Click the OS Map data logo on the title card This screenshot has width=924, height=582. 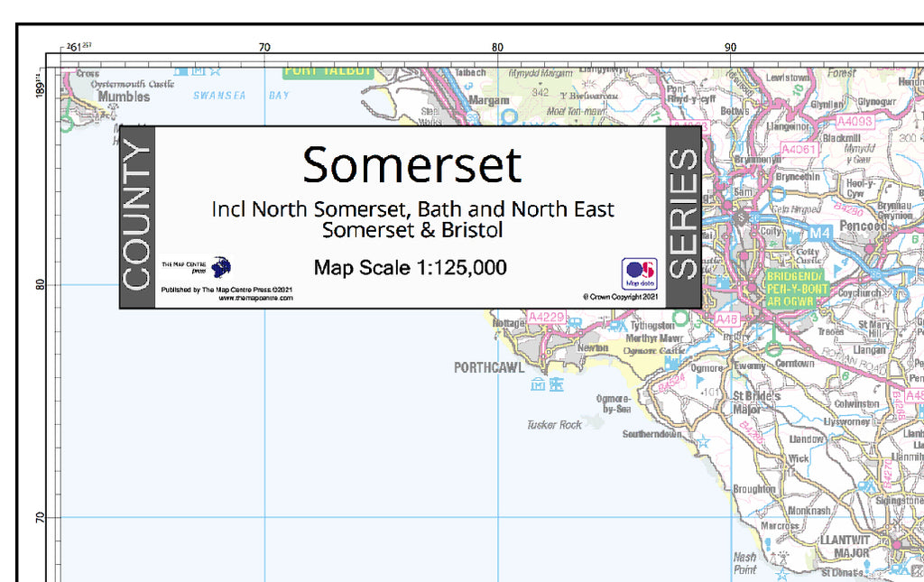coord(640,270)
